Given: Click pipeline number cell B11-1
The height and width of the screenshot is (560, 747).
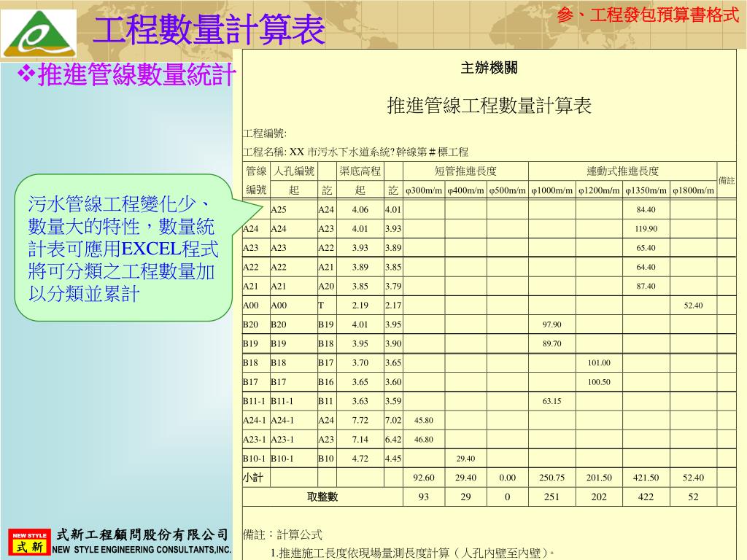Looking at the screenshot, I should [254, 401].
